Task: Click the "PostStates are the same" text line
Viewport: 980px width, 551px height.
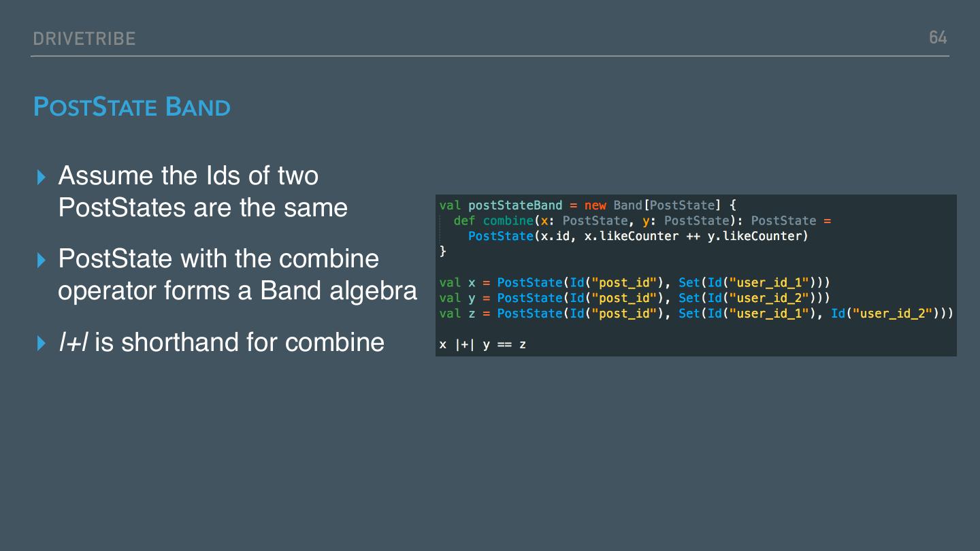Action: 203,207
